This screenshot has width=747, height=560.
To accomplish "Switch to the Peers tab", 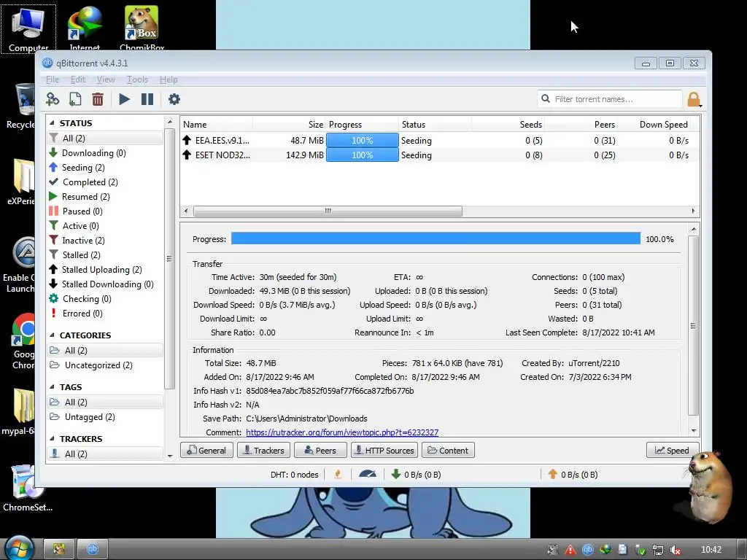I will click(x=320, y=451).
